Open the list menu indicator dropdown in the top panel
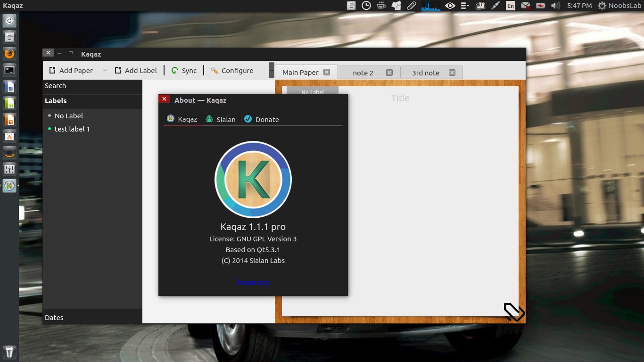The image size is (644, 362). pyautogui.click(x=465, y=6)
